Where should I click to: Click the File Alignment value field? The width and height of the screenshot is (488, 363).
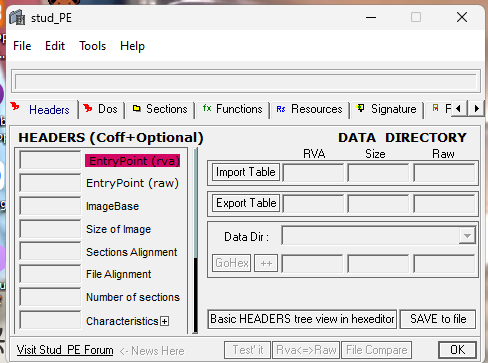[50, 274]
